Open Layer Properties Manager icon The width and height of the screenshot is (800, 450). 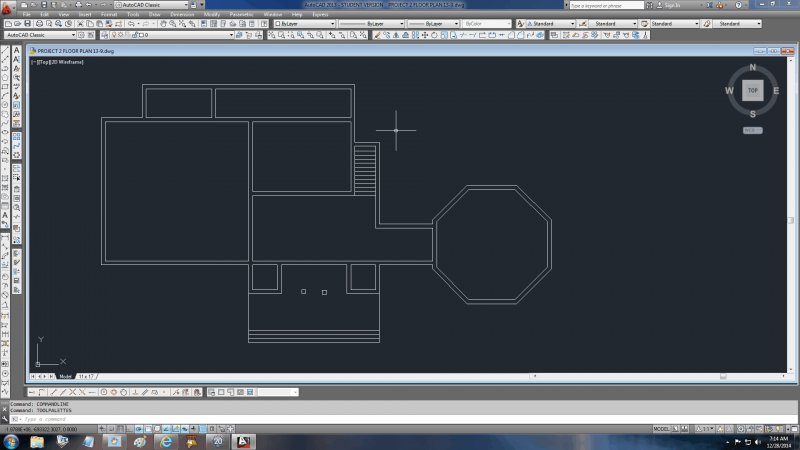point(105,35)
